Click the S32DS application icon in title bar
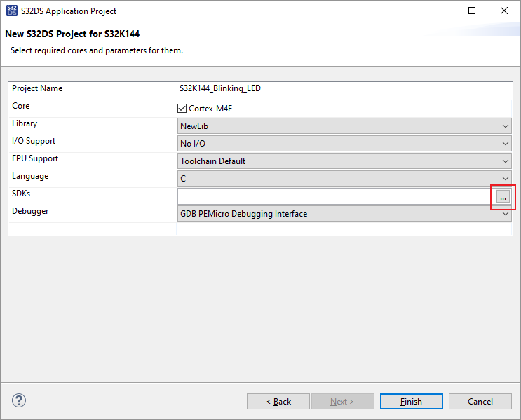This screenshot has height=420, width=521. pos(12,11)
